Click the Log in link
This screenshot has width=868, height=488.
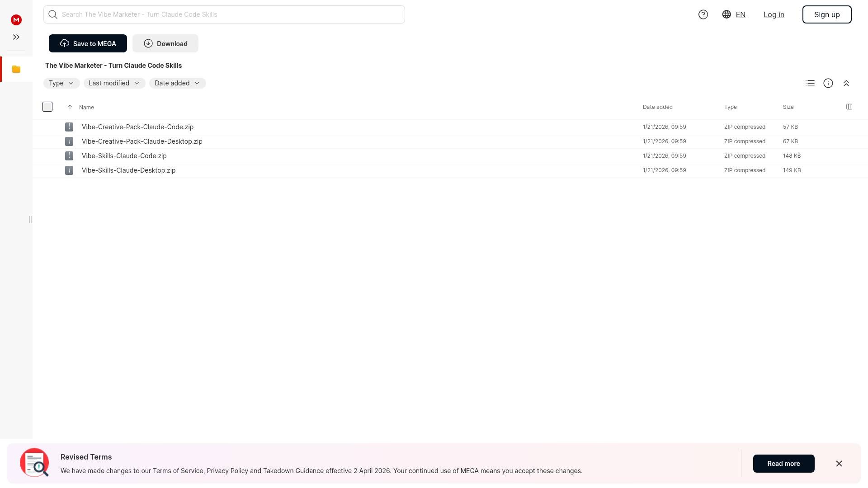pos(774,14)
